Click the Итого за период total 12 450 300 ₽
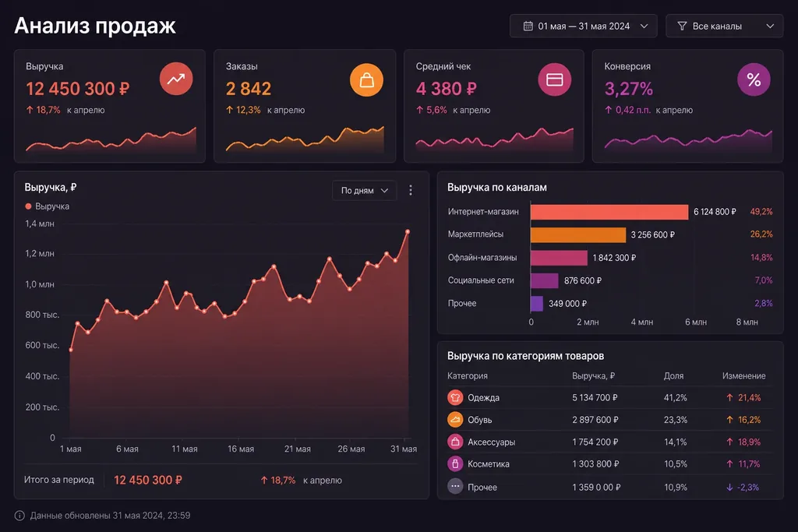Image resolution: width=798 pixels, height=532 pixels. 147,480
